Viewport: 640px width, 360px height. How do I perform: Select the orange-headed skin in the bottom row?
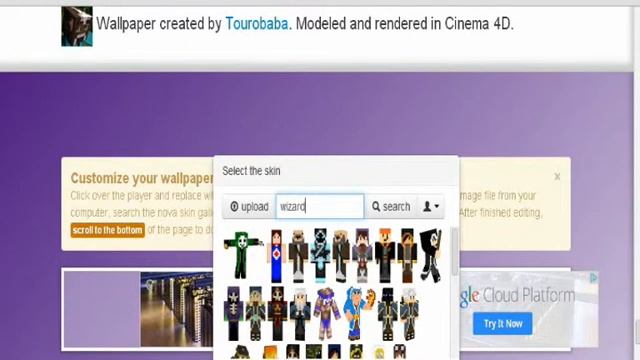pos(270,353)
